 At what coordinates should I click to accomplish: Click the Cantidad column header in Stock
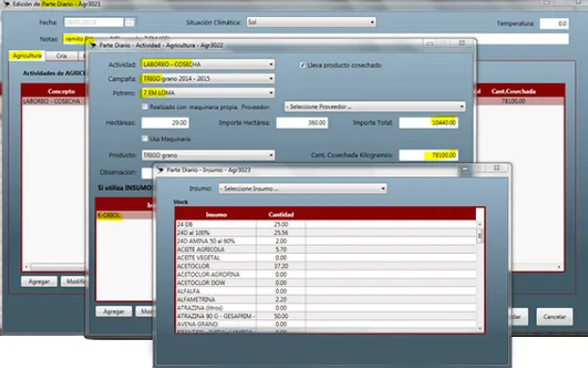pyautogui.click(x=281, y=215)
